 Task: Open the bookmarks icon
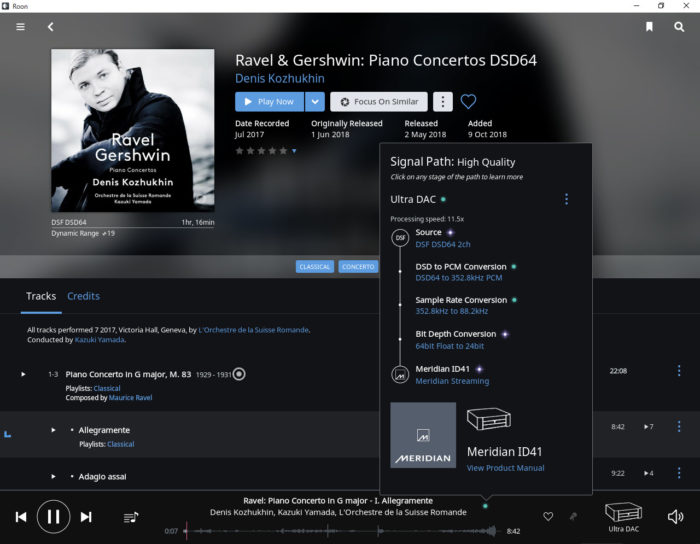(649, 27)
